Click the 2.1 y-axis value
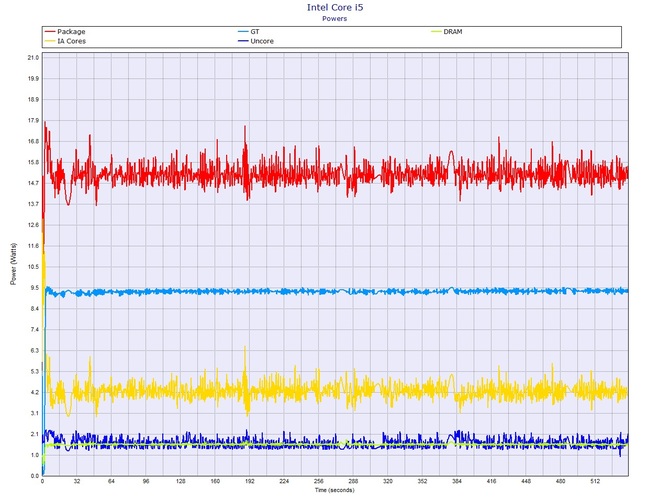Viewport: 670px width, 502px height. coord(34,434)
